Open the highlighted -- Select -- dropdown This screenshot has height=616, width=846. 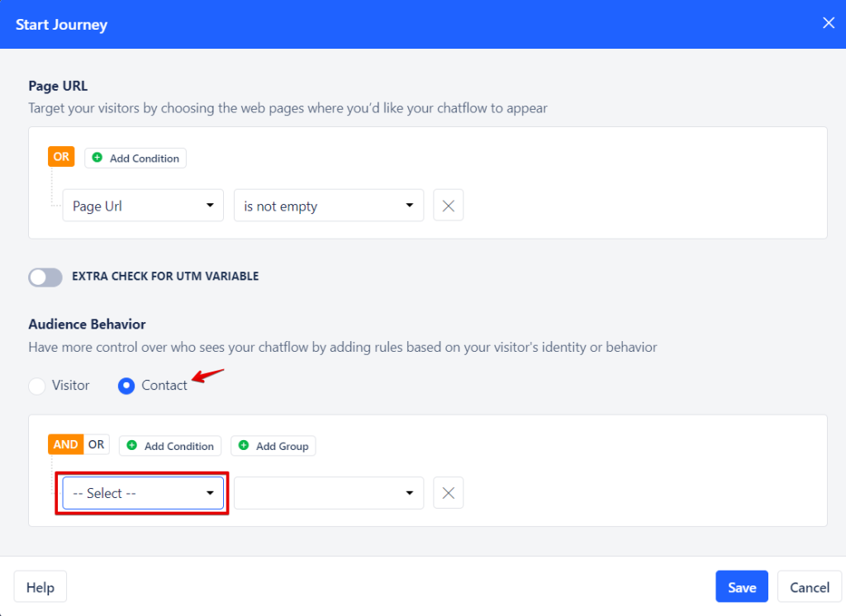141,492
